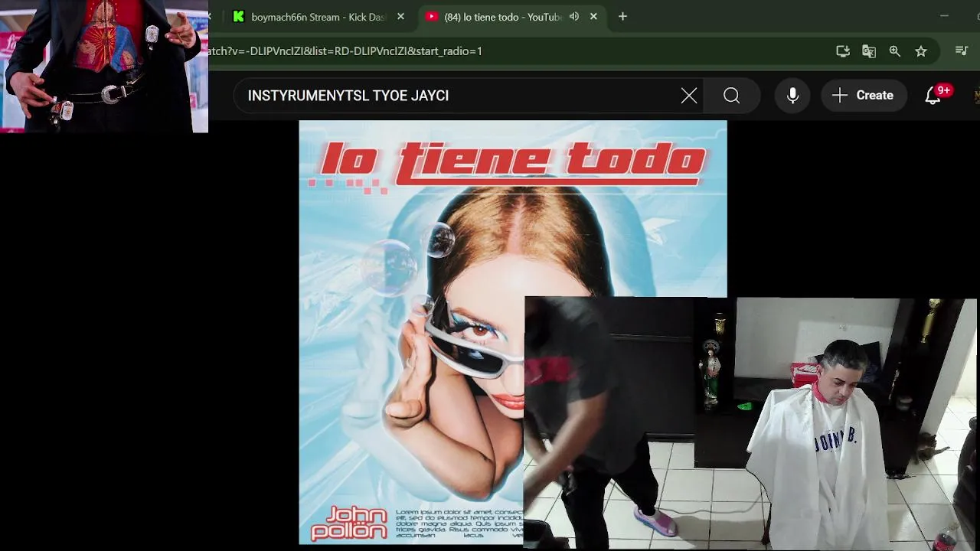Open the Create menu
The width and height of the screenshot is (980, 551).
click(x=863, y=96)
